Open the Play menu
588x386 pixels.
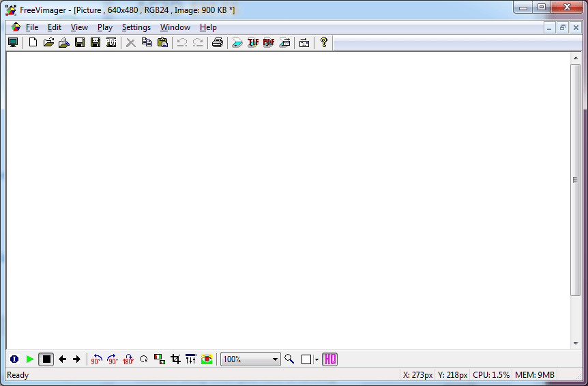[104, 27]
